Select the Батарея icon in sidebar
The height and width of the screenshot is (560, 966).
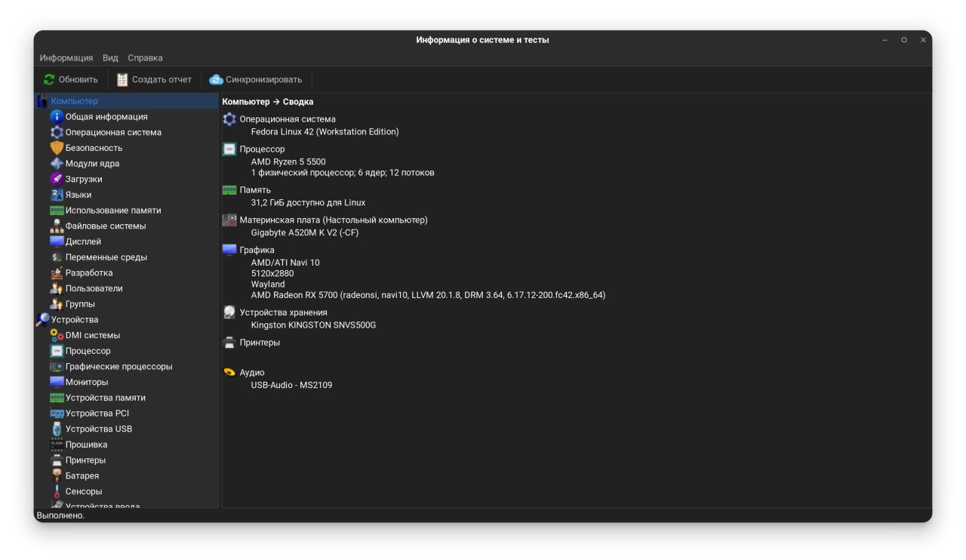(x=57, y=475)
